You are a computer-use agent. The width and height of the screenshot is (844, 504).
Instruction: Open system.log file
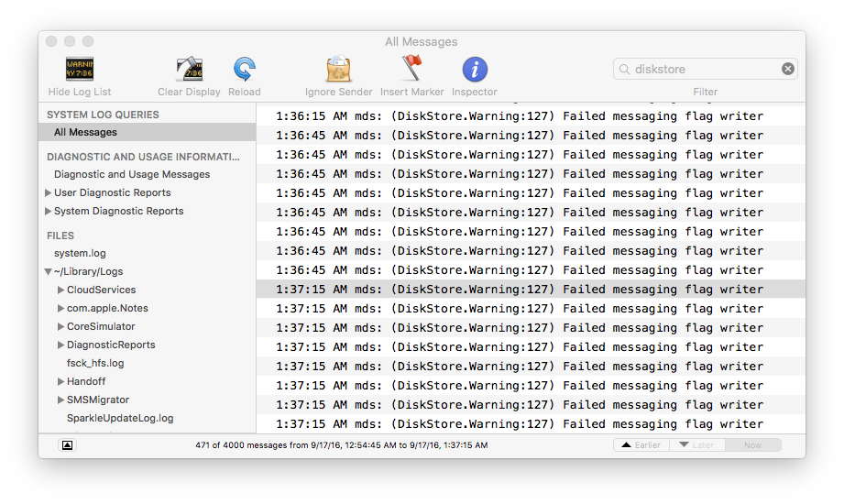(80, 253)
